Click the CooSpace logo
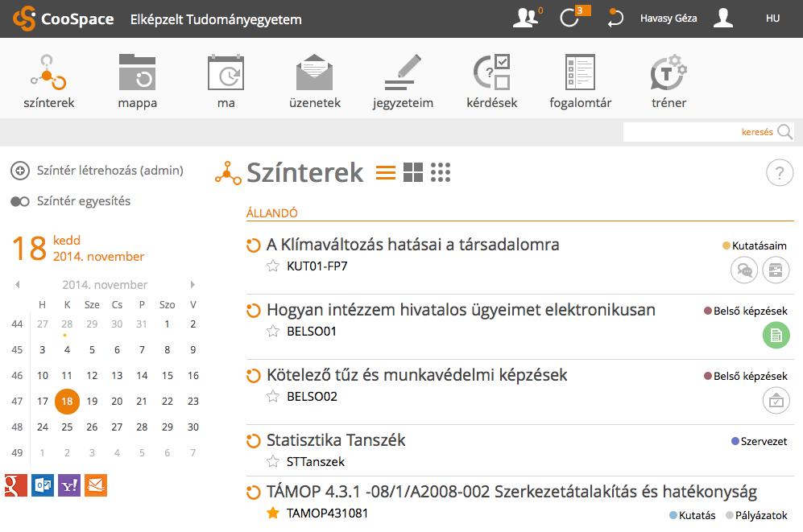 pos(63,19)
